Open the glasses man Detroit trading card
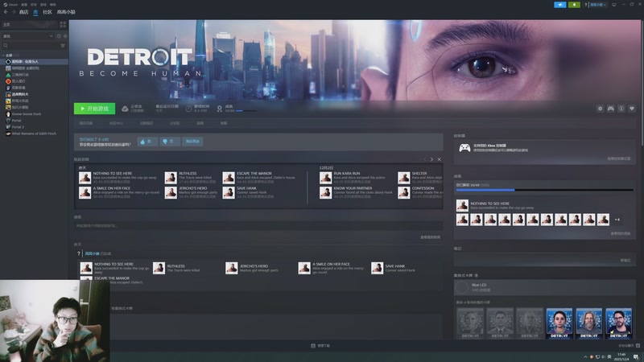This screenshot has height=362, width=644. tap(618, 323)
